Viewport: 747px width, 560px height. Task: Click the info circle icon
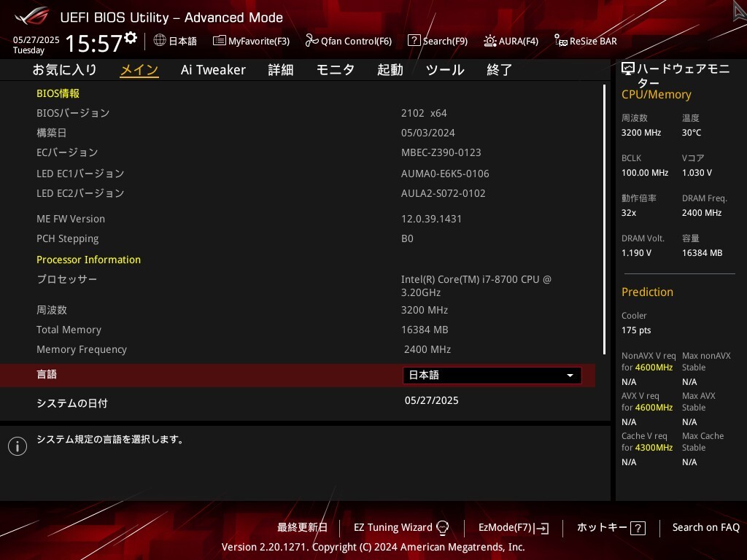point(18,446)
